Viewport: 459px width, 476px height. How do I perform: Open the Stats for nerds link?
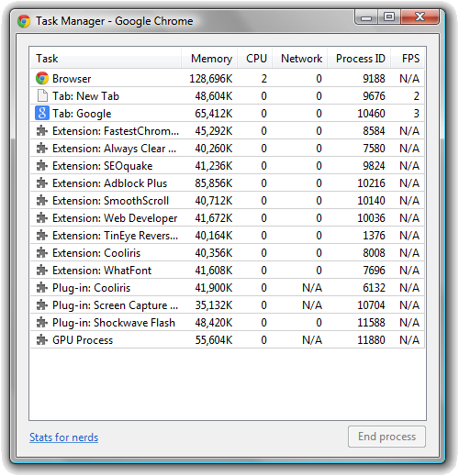(x=64, y=437)
